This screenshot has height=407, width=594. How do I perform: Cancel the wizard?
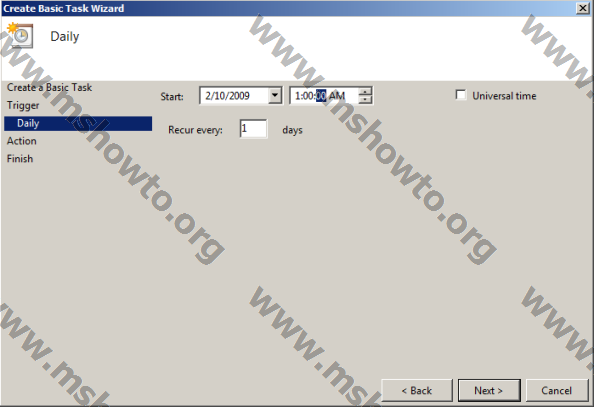557,390
